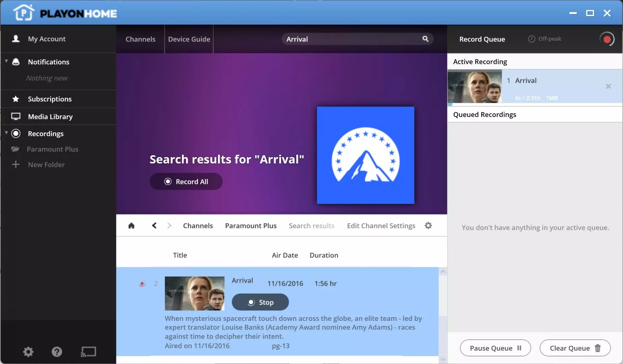The height and width of the screenshot is (364, 623).
Task: Click the Record All button
Action: coord(186,181)
